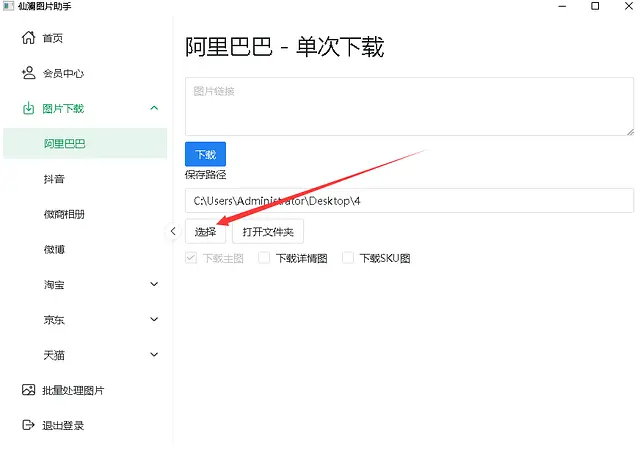The width and height of the screenshot is (640, 474).
Task: Click the save path input field
Action: 409,200
